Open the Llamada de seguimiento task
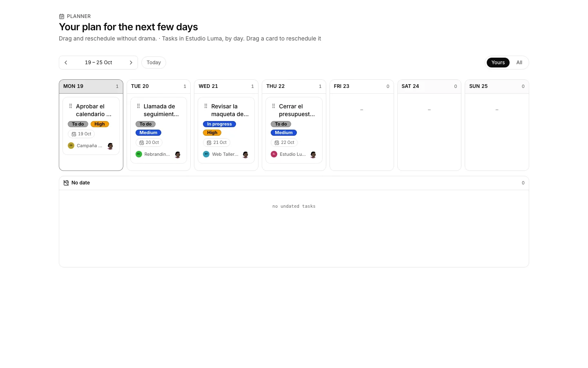Screen dimensions: 588x368 (161, 110)
